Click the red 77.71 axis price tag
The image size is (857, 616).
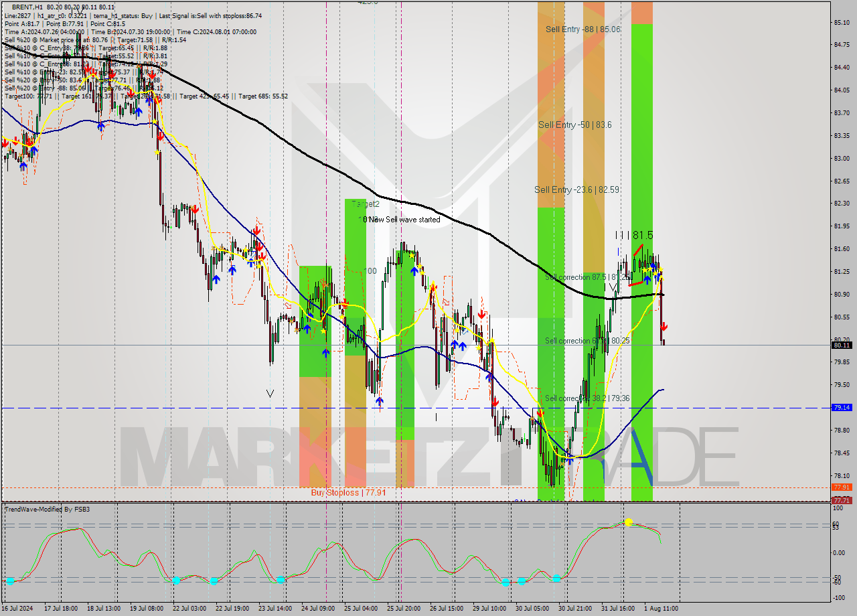point(842,500)
